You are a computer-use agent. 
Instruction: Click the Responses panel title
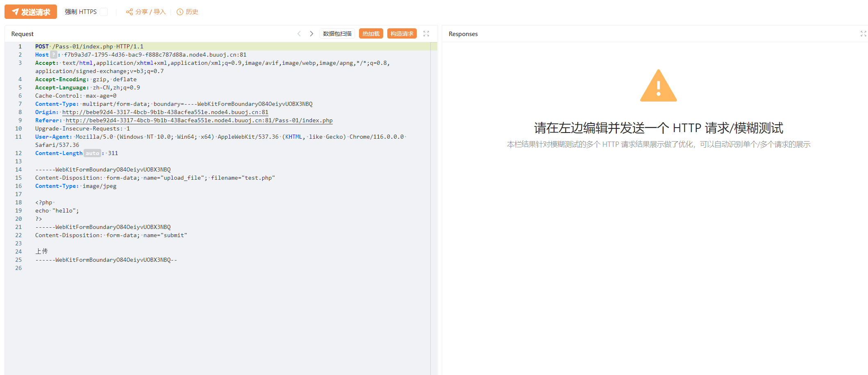(463, 34)
